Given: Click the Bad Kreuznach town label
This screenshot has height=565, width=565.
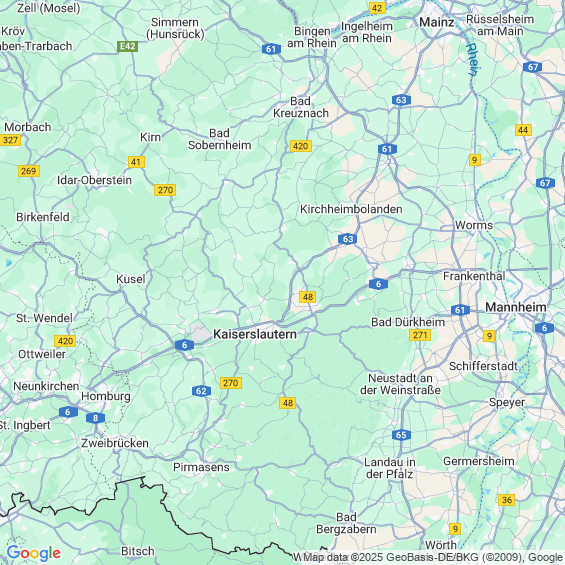Looking at the screenshot, I should [x=301, y=107].
